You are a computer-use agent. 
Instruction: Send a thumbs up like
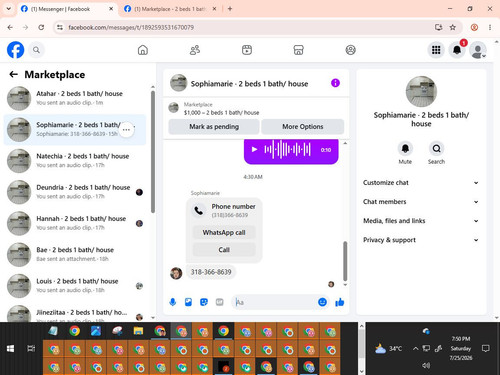pos(340,302)
